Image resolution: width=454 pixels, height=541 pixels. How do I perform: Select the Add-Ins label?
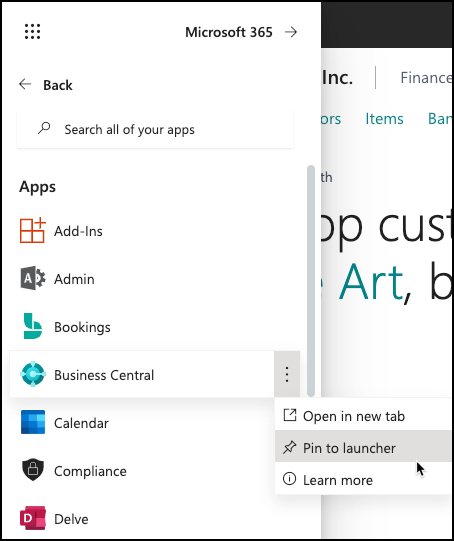point(78,231)
